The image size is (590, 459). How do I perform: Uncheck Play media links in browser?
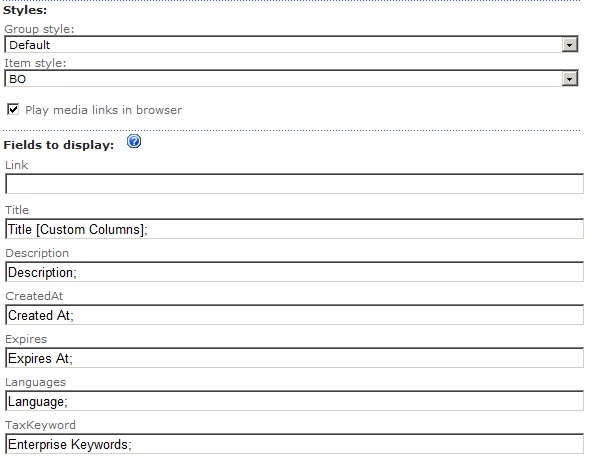point(13,109)
